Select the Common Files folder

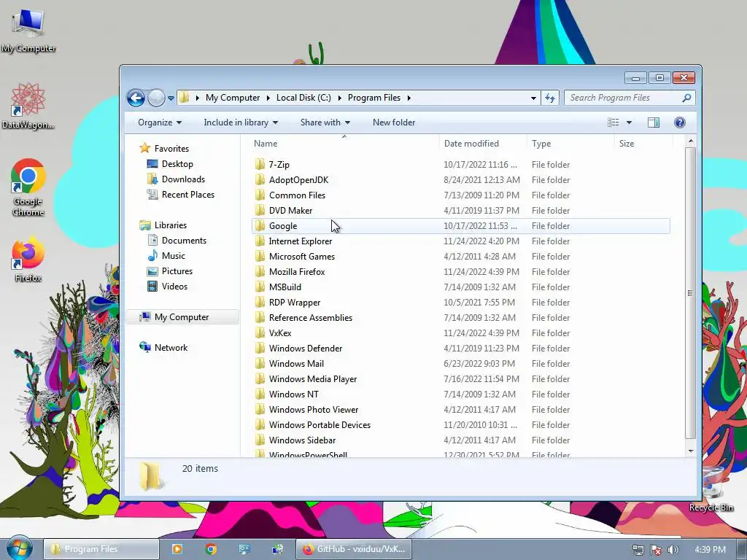click(x=297, y=195)
